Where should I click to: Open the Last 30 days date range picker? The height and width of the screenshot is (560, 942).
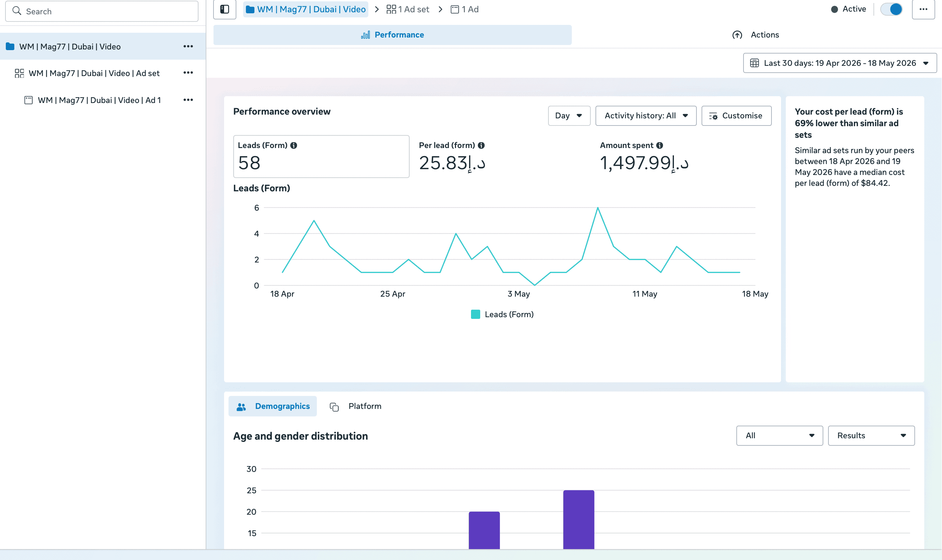click(840, 63)
